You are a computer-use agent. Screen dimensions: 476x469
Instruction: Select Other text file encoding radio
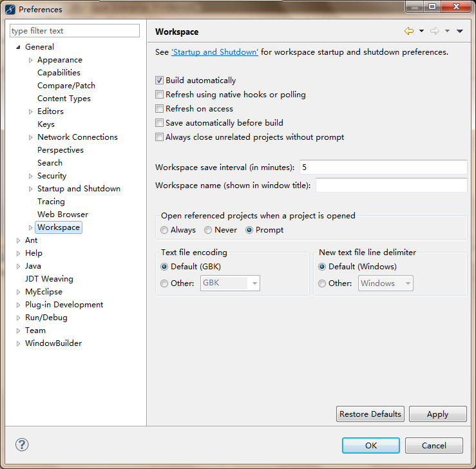pos(164,283)
